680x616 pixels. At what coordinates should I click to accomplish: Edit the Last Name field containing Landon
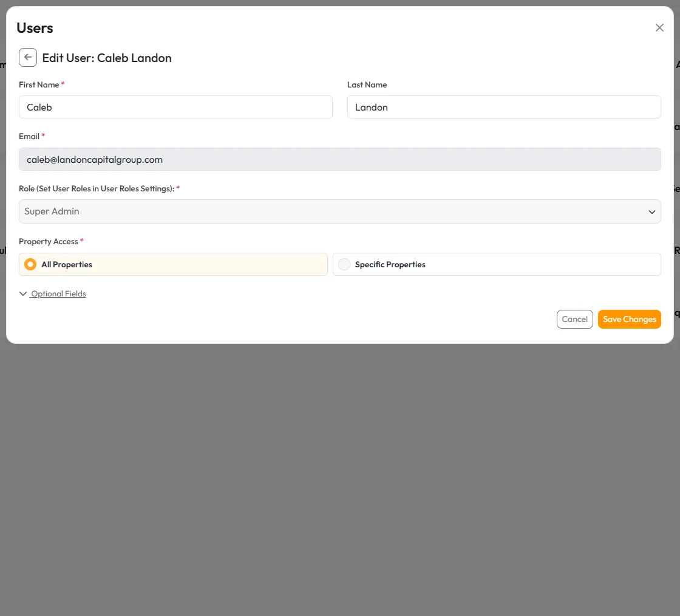pos(504,107)
